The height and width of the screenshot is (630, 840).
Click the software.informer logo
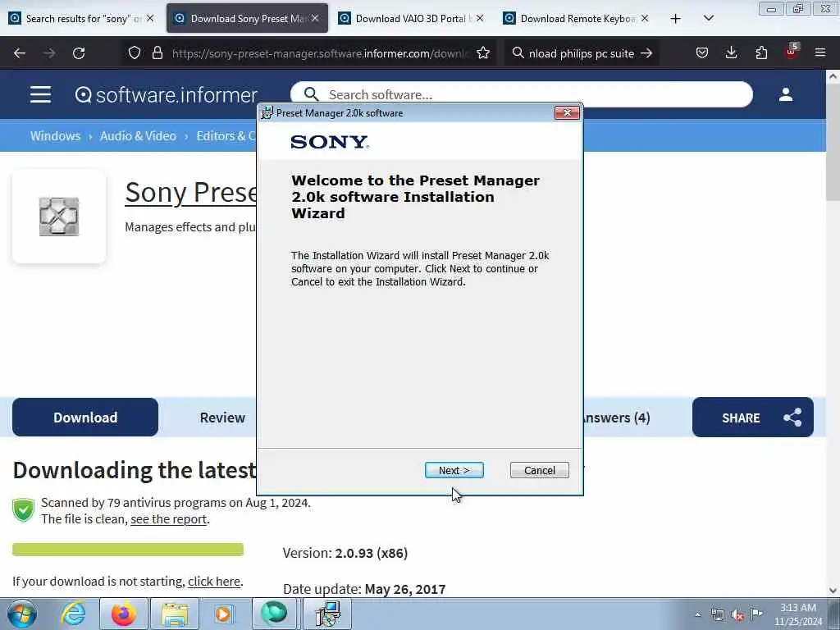click(x=166, y=95)
